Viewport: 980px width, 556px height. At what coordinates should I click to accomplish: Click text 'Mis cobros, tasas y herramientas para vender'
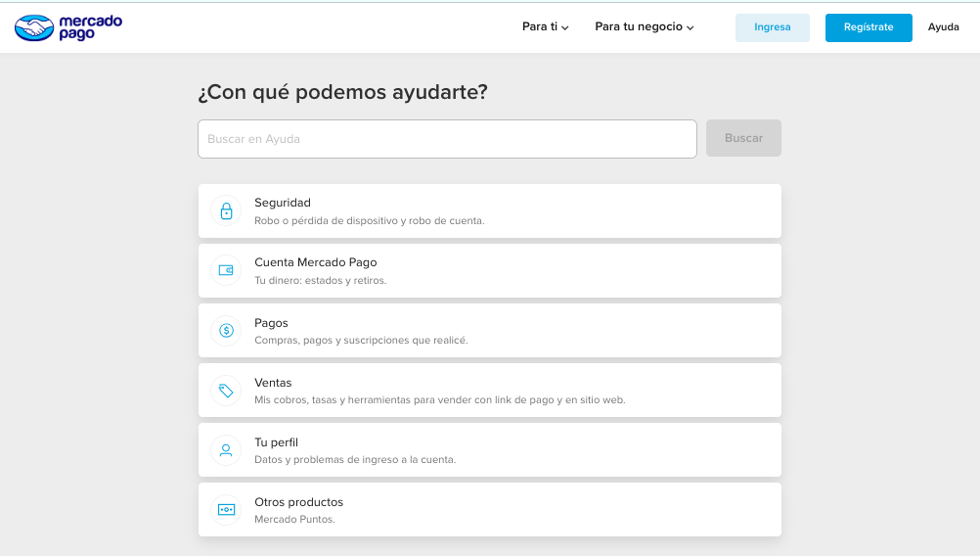(363, 399)
